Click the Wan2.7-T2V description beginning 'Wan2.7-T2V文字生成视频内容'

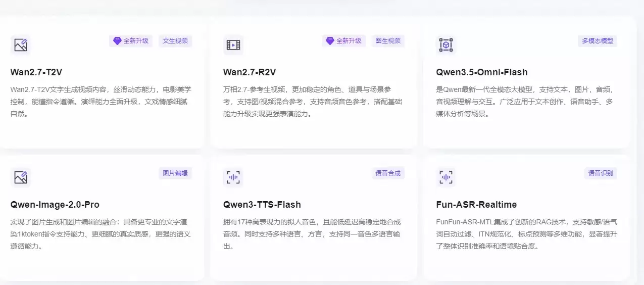[101, 102]
